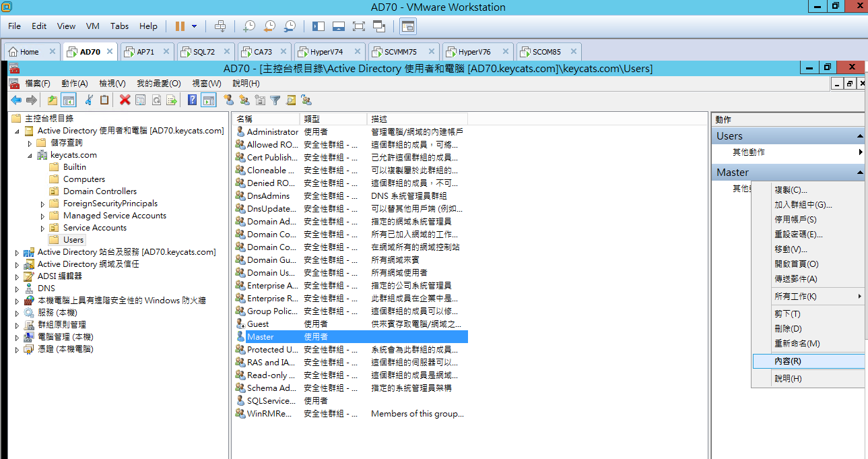868x459 pixels.
Task: Click the Filter funnel toolbar icon
Action: (x=275, y=100)
